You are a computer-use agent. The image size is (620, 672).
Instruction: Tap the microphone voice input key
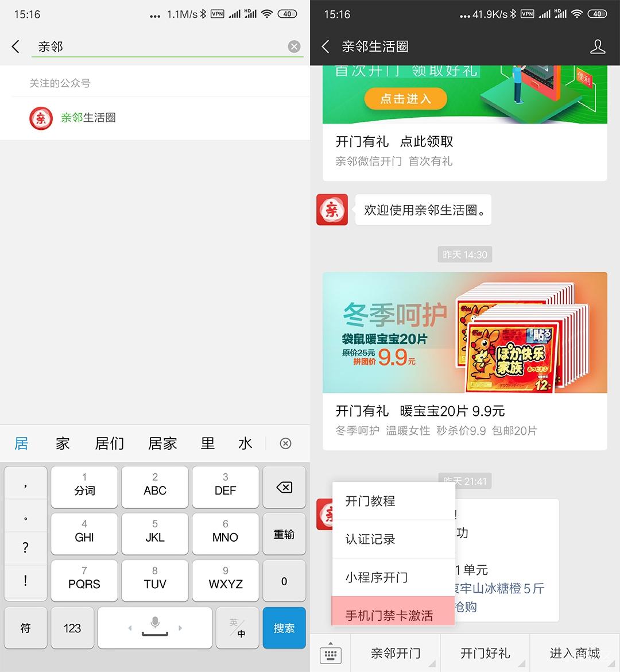coord(154,628)
